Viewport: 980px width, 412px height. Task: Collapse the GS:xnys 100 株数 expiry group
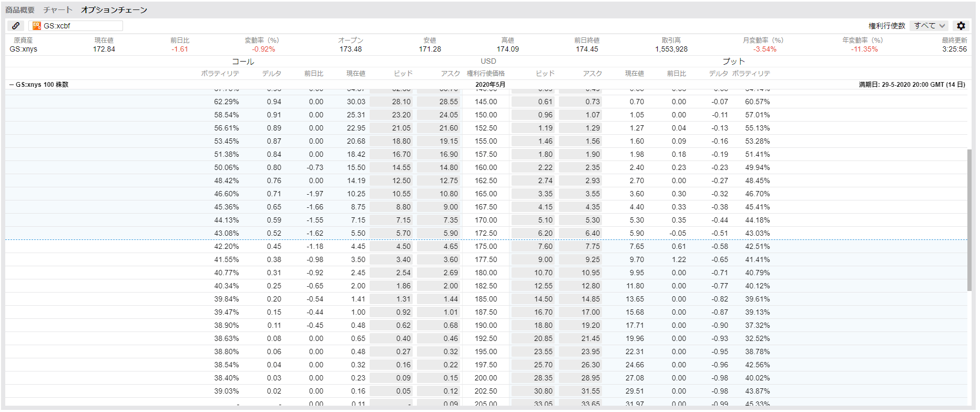tap(12, 85)
